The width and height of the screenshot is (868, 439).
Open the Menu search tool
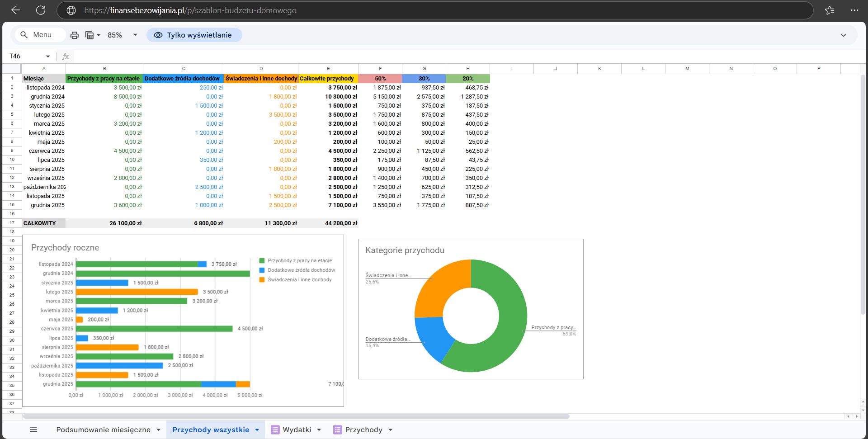click(x=40, y=35)
